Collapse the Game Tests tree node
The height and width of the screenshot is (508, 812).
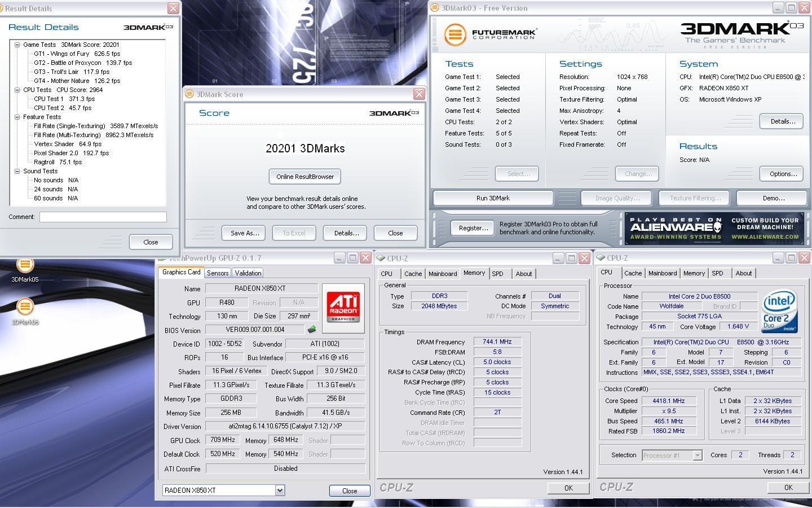(17, 45)
